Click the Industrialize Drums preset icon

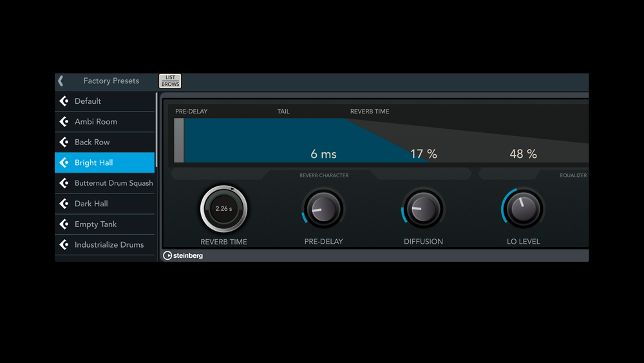point(64,245)
